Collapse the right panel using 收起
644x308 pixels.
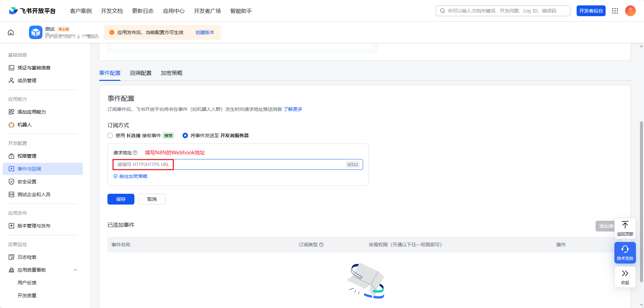[625, 277]
